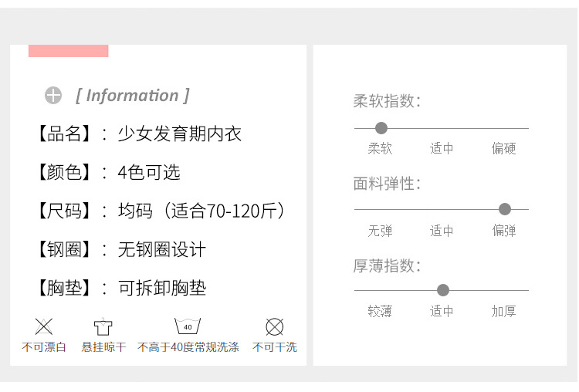This screenshot has width=579, height=392.
Task: Click the softness slider handle
Action: (x=381, y=128)
